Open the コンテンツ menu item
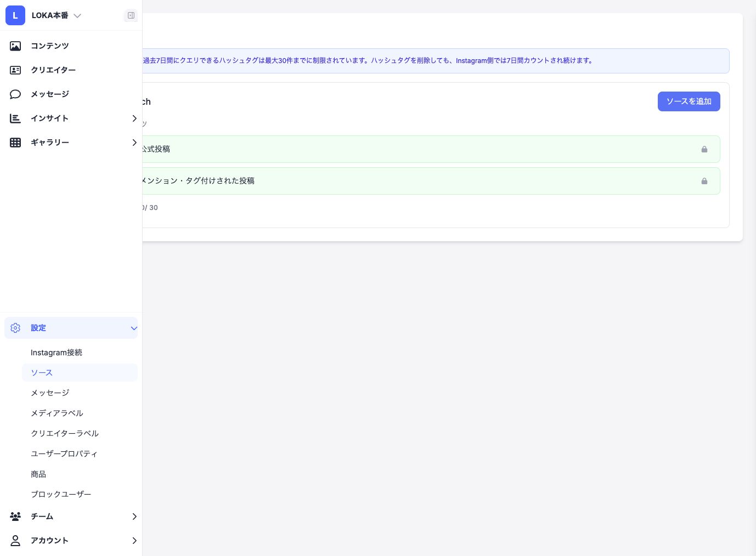Screen dimensions: 756x556 [71, 46]
